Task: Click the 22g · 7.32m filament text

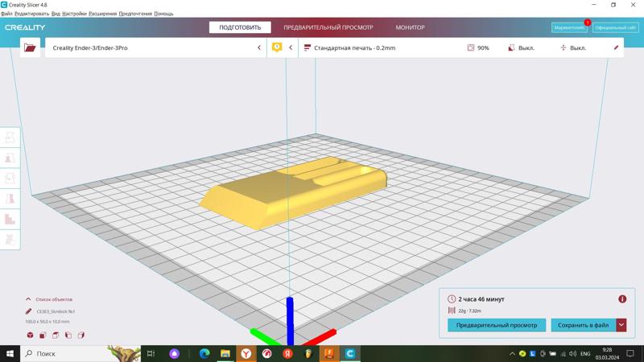Action: tap(469, 311)
